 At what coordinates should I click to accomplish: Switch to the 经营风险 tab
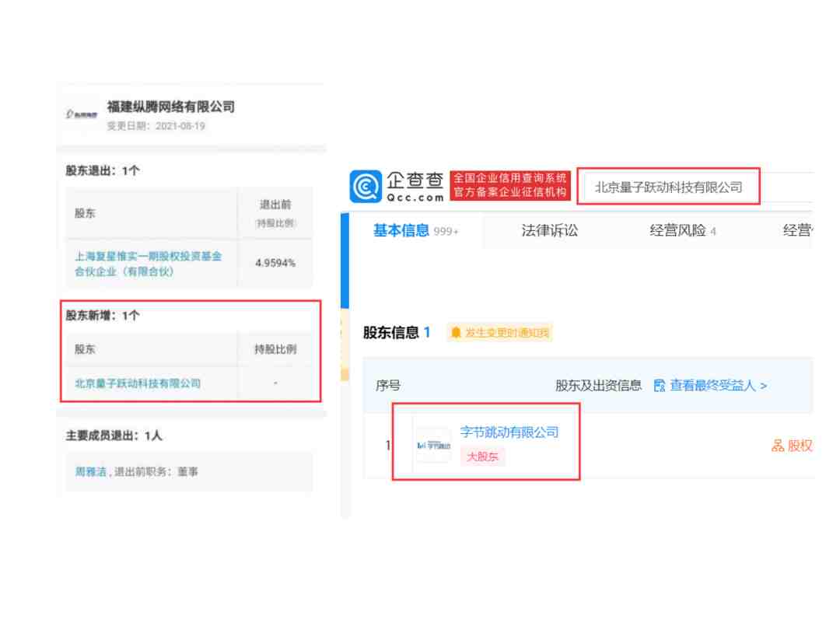point(683,230)
